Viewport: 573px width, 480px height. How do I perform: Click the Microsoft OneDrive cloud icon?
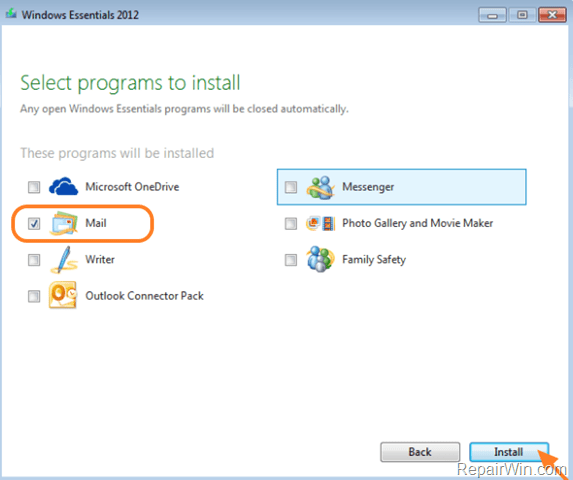[63, 187]
